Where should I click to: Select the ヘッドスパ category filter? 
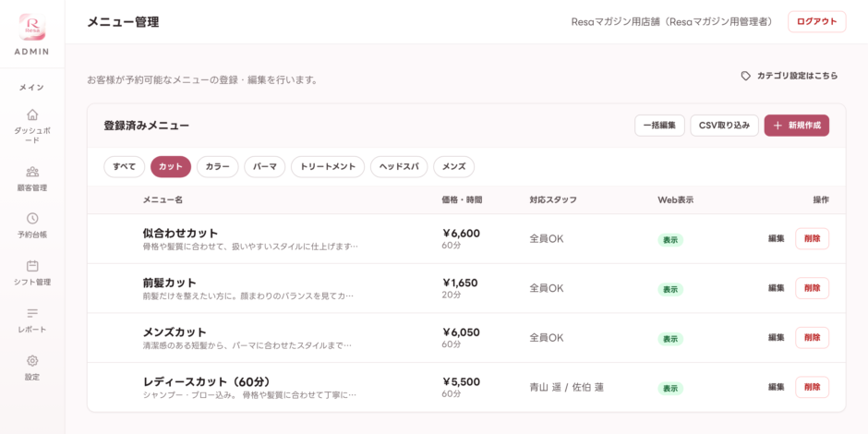(x=399, y=166)
